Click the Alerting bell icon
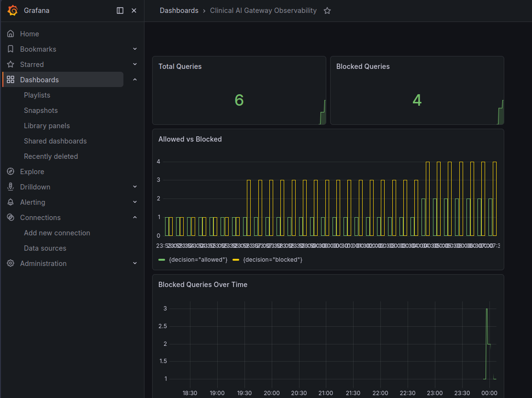The image size is (532, 398). (11, 202)
